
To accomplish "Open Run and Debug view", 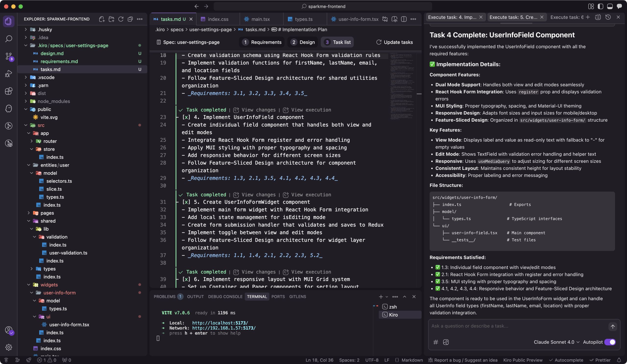I will click(9, 74).
